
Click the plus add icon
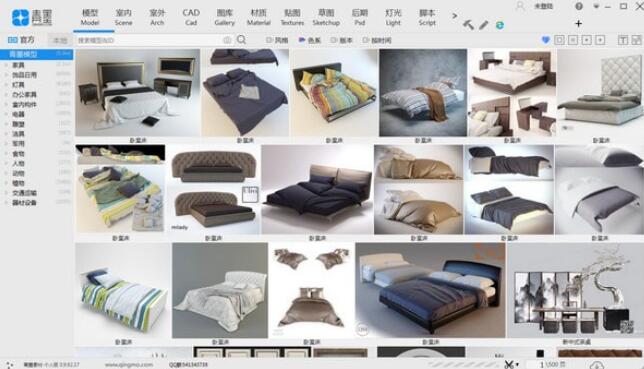[578, 23]
